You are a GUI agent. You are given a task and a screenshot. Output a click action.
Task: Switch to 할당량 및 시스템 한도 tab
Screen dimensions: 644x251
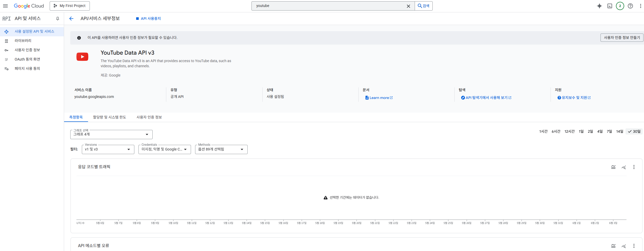tap(109, 117)
